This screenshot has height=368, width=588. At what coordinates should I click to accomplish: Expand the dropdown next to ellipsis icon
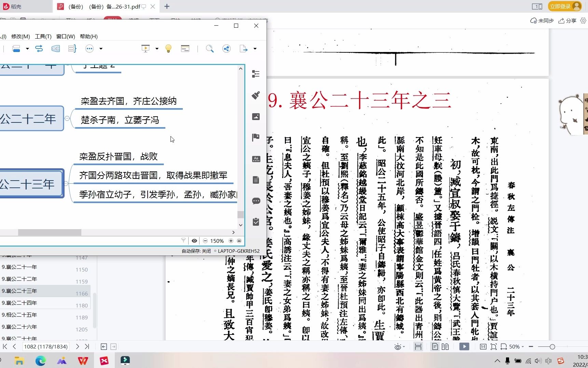(x=101, y=49)
